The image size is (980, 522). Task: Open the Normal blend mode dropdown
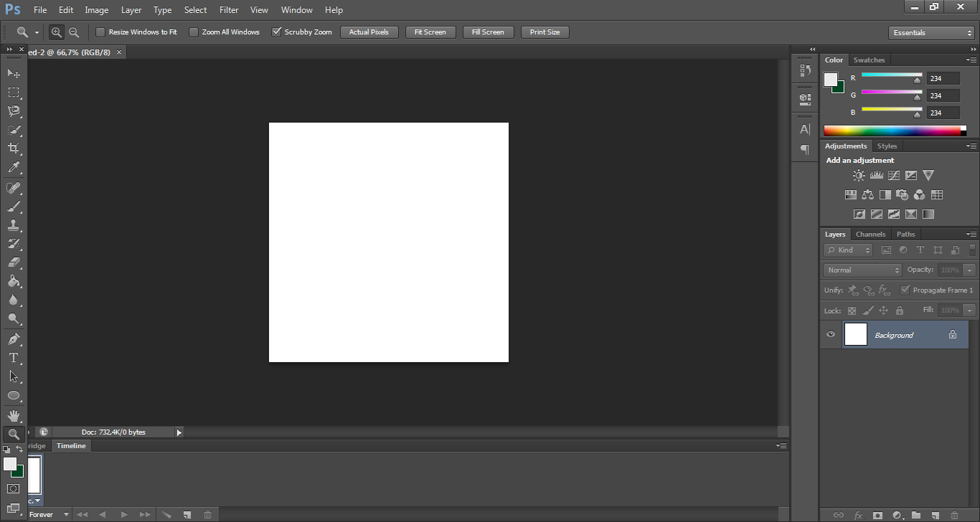[862, 270]
